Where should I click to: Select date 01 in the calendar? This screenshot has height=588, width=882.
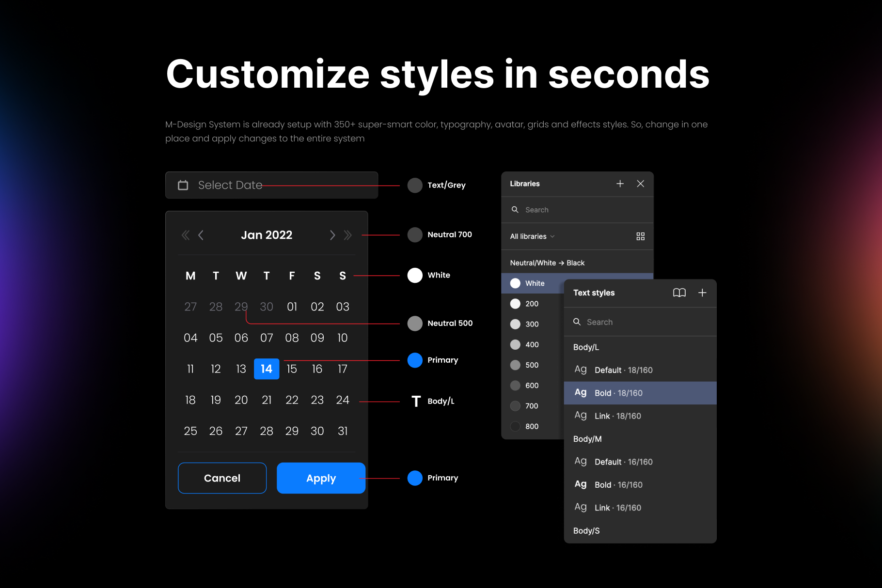coord(292,307)
